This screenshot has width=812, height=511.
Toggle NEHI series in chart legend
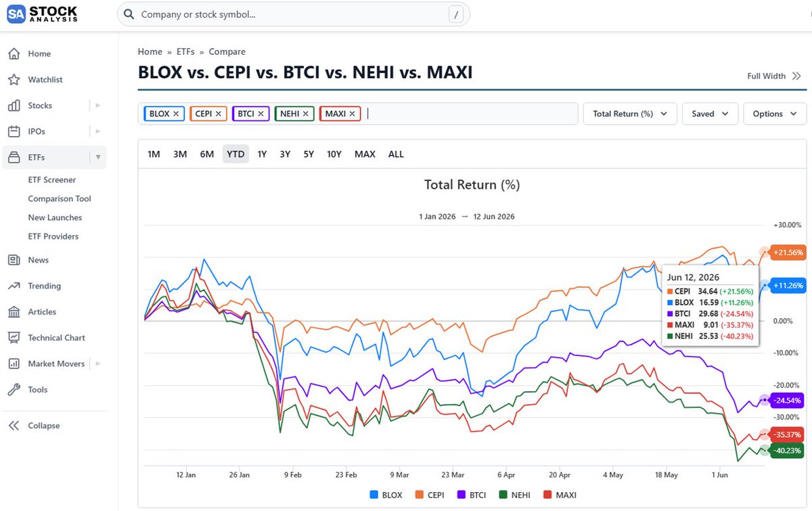coord(514,495)
